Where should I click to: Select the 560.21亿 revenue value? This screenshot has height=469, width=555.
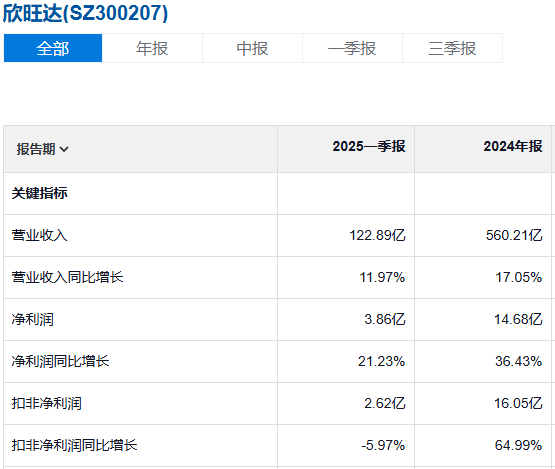(514, 235)
